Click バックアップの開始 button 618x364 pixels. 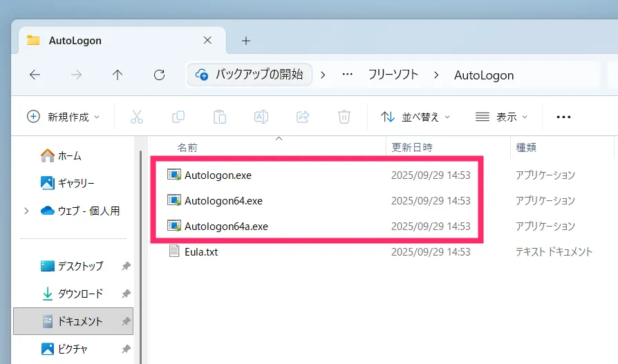point(250,75)
